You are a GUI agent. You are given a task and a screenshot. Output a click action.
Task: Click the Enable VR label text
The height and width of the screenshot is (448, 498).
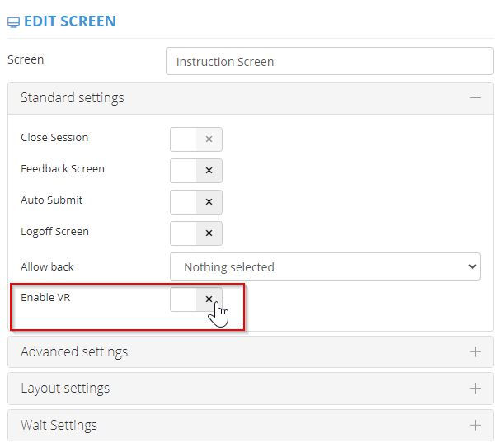(45, 297)
